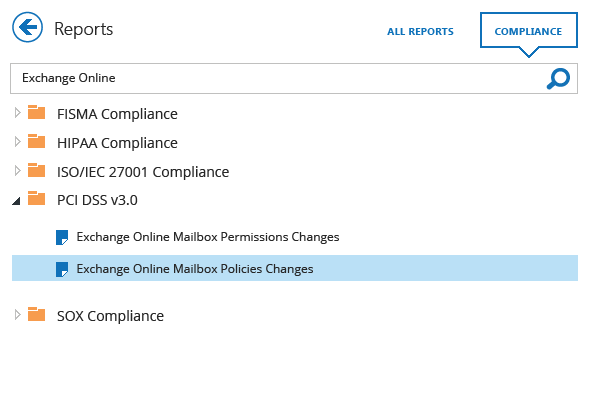Click the ISO/IEC 27001 Compliance folder icon
The width and height of the screenshot is (591, 395).
37,170
